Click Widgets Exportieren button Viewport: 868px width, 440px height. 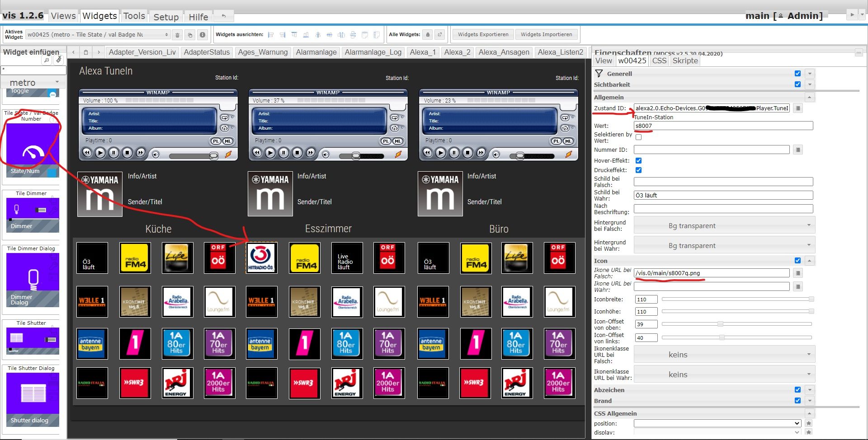tap(483, 34)
